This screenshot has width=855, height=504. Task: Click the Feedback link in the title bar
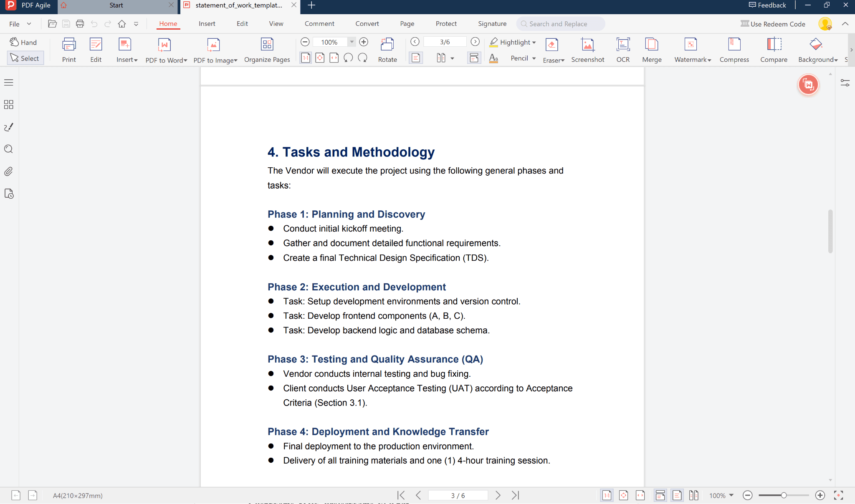[767, 5]
